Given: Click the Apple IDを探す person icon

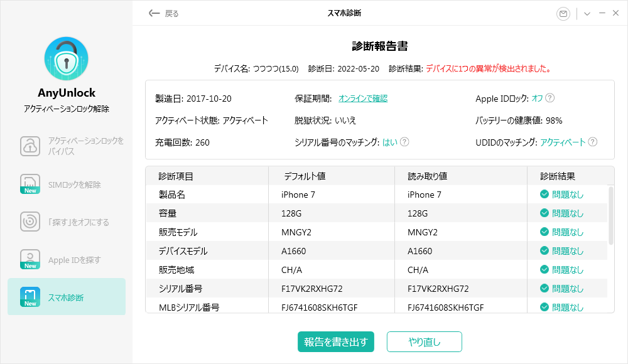Looking at the screenshot, I should pos(30,259).
